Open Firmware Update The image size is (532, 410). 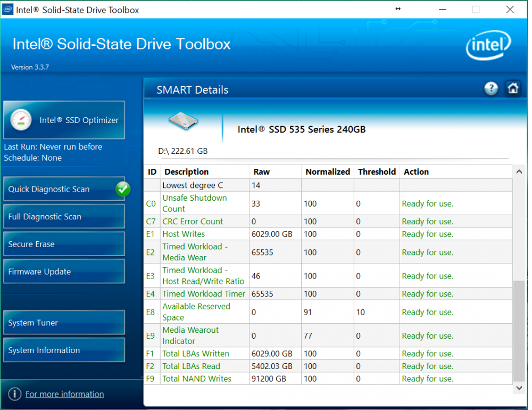pyautogui.click(x=64, y=272)
